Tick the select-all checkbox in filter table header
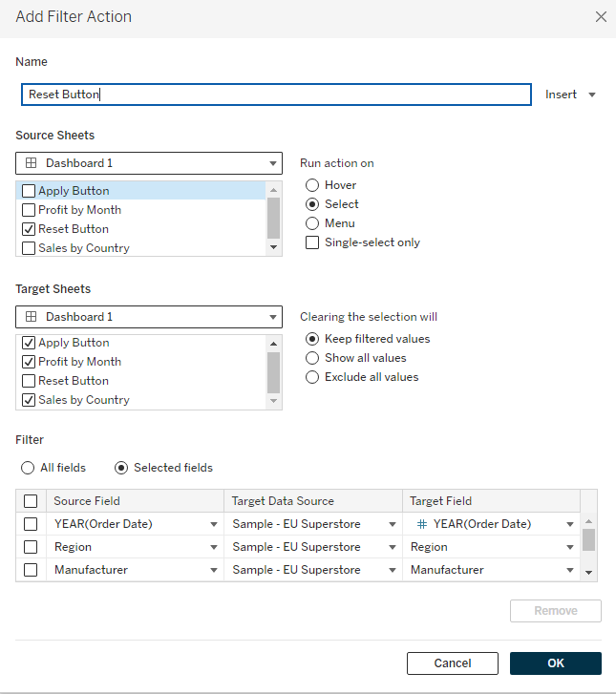 [31, 501]
